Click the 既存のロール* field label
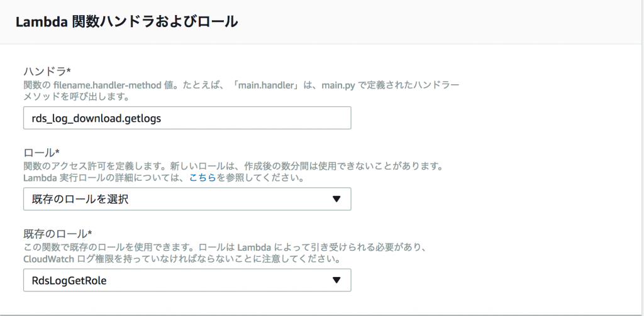Viewport: 644px width, 316px height. click(57, 234)
